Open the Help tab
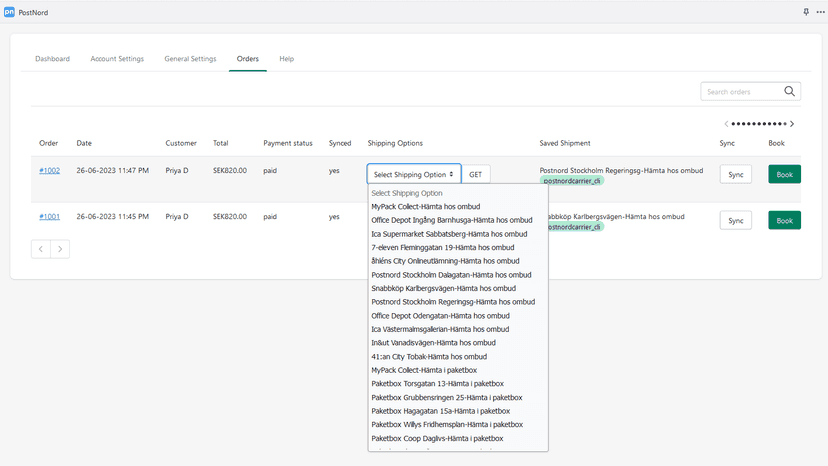 point(287,59)
